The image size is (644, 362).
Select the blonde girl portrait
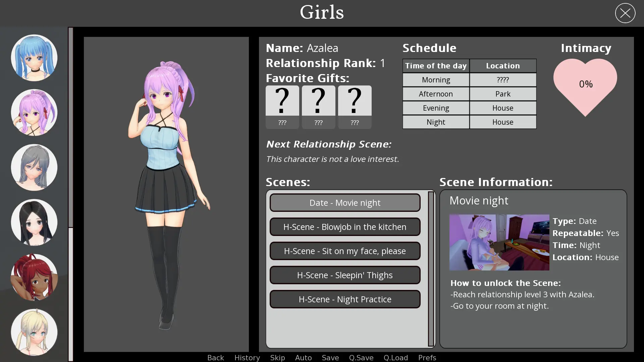pyautogui.click(x=34, y=333)
